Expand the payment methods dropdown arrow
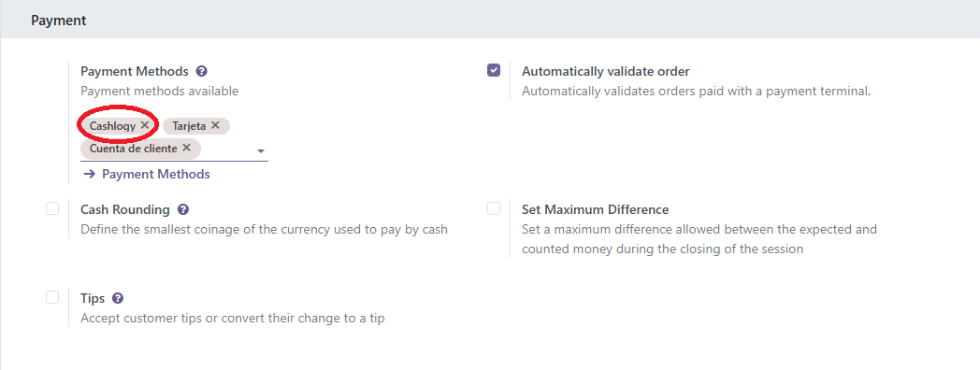The image size is (980, 370). tap(261, 151)
